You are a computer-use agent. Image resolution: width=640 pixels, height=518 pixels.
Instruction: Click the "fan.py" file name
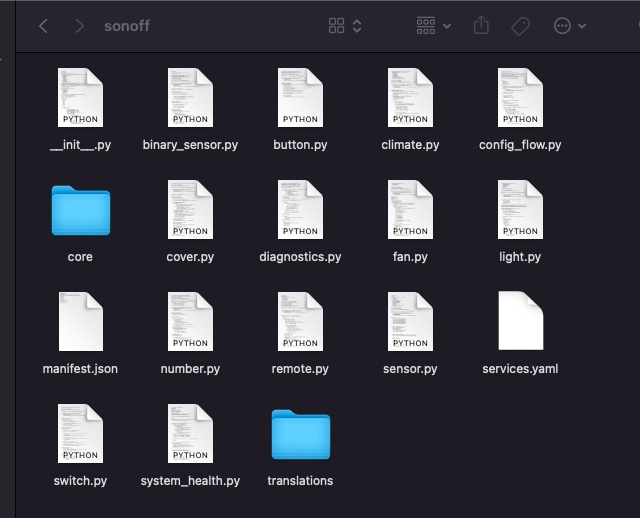410,257
